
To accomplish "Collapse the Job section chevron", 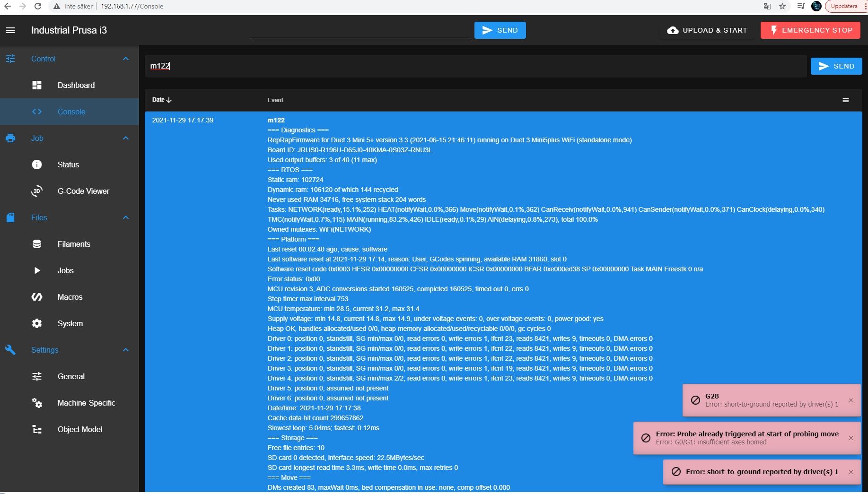I will click(x=126, y=138).
